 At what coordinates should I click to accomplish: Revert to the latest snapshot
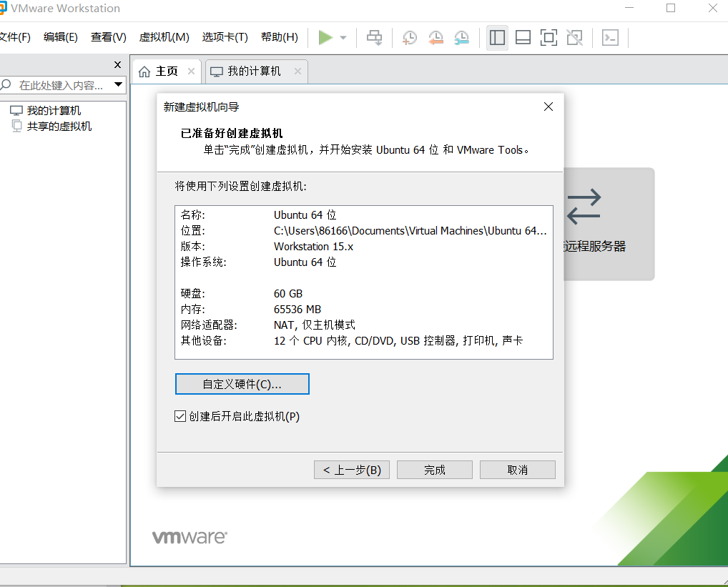[x=436, y=37]
